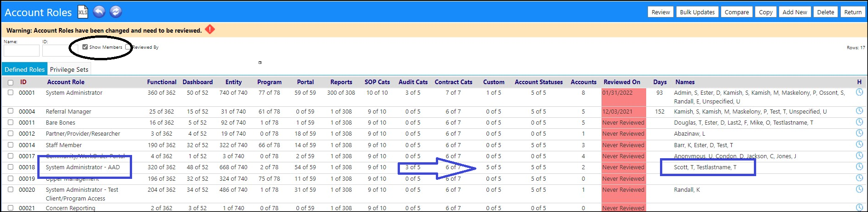Focus the Name filter field

pos(22,51)
